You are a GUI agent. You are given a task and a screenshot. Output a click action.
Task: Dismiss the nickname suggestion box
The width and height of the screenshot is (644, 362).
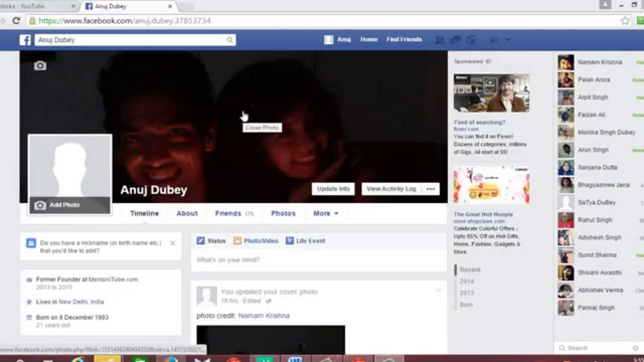pos(172,243)
